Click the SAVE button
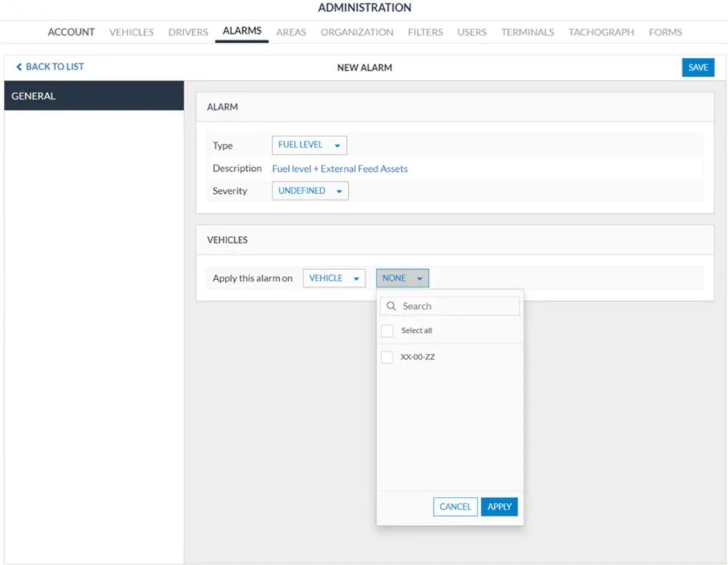 (x=698, y=67)
